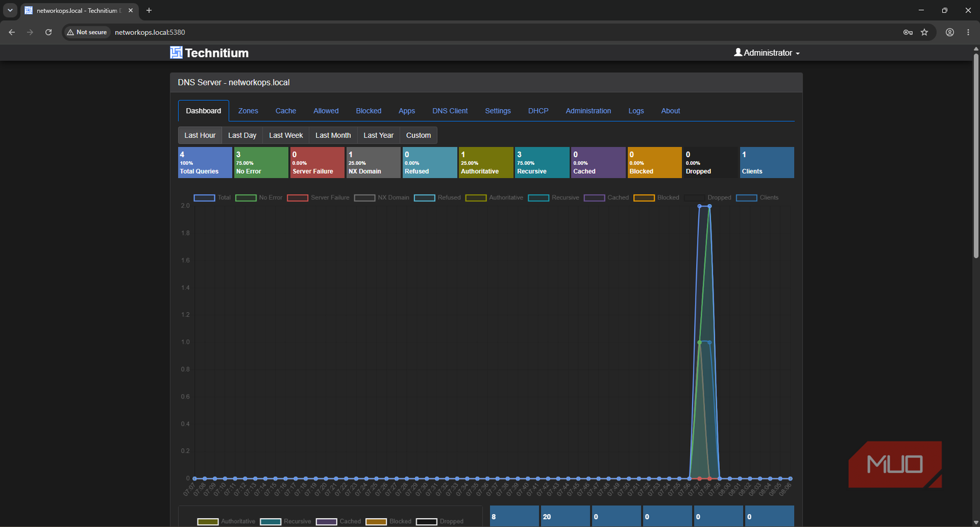Click the Cached stat tile
Screen dimensions: 980x527
pos(598,163)
